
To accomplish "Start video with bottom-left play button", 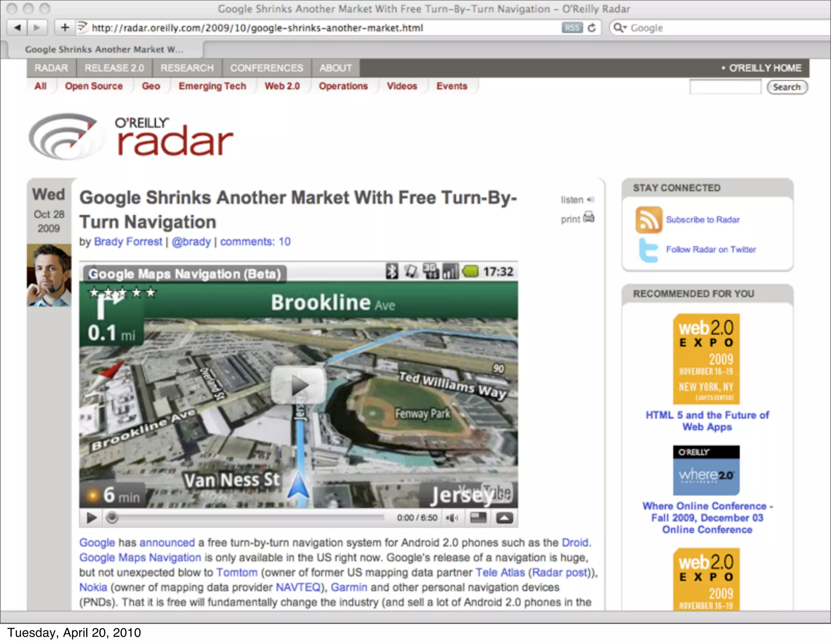I will (x=92, y=518).
